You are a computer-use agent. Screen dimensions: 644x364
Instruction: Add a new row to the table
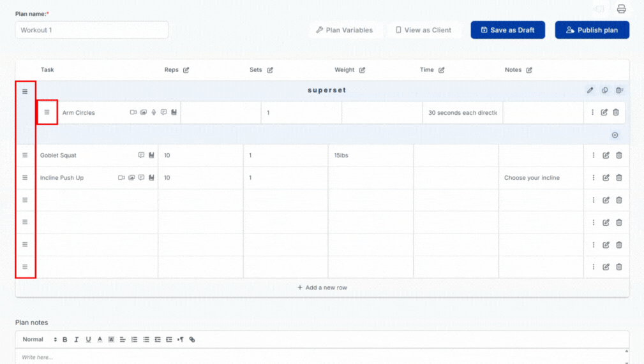[x=322, y=288]
